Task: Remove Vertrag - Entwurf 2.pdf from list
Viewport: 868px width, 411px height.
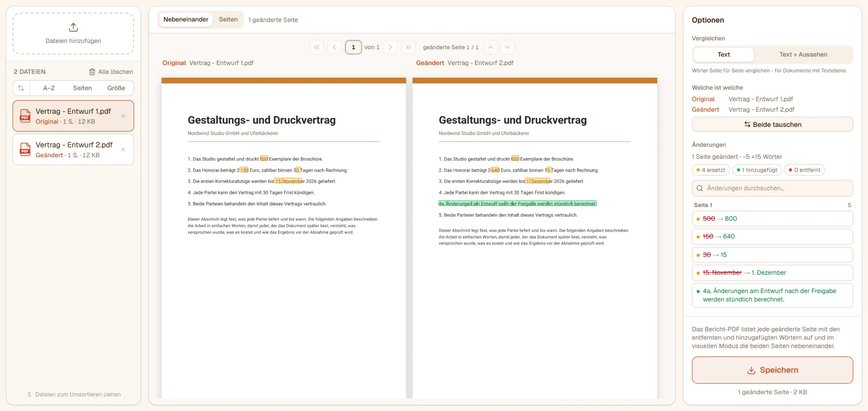Action: point(123,150)
